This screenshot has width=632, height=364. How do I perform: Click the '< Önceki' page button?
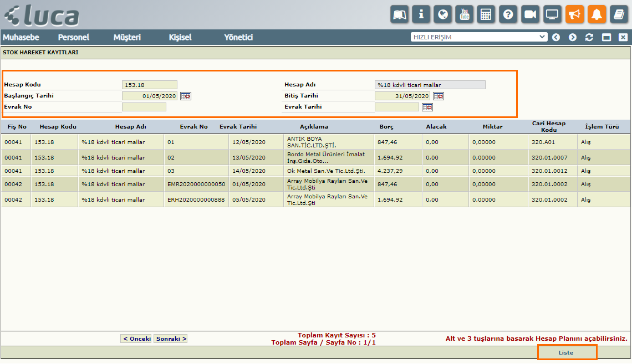(136, 339)
